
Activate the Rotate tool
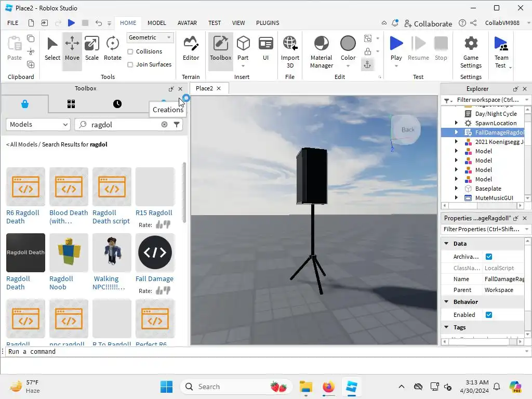click(x=112, y=49)
